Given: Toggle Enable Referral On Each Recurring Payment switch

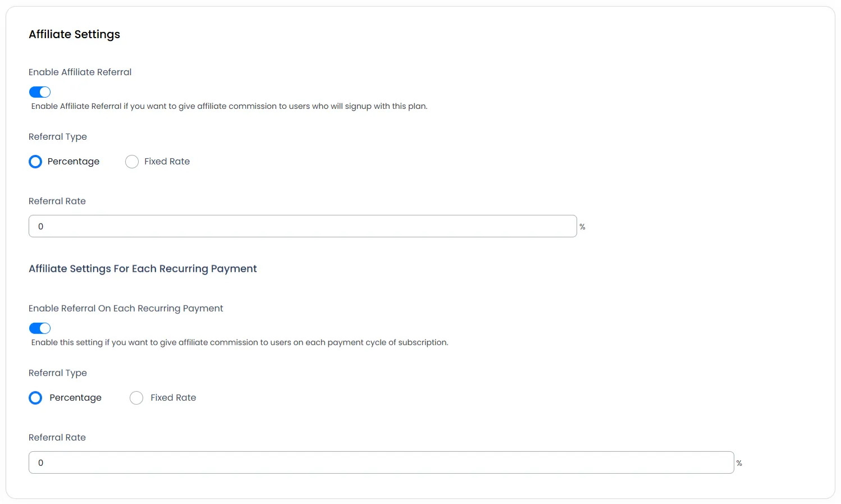Looking at the screenshot, I should pyautogui.click(x=40, y=328).
